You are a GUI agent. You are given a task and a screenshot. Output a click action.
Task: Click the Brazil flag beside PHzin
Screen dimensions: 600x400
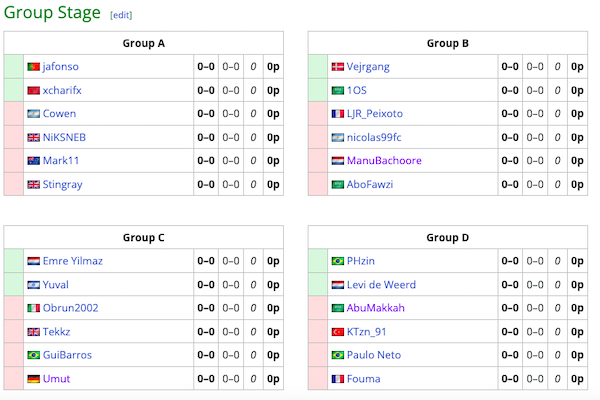pyautogui.click(x=337, y=261)
